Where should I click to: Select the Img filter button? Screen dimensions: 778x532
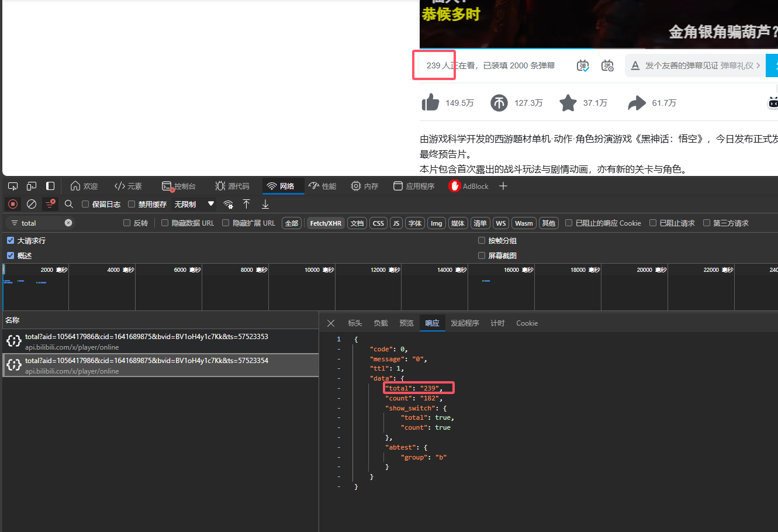pyautogui.click(x=436, y=223)
